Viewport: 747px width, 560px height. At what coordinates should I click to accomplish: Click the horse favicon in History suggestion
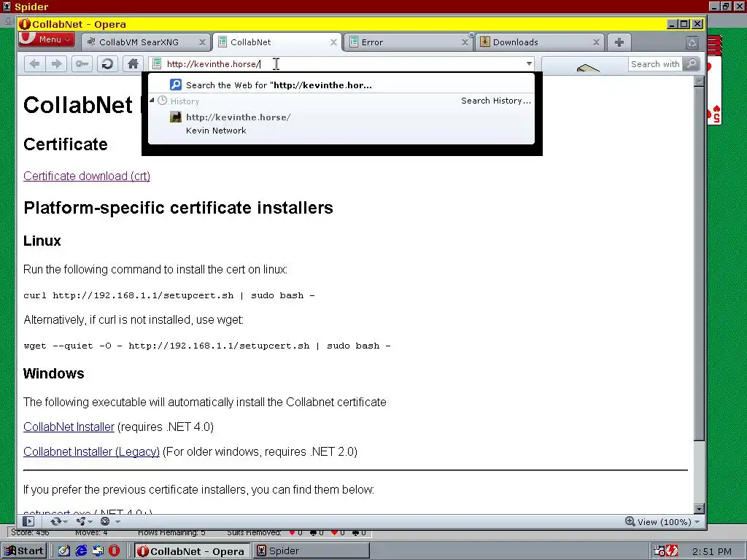pos(175,117)
